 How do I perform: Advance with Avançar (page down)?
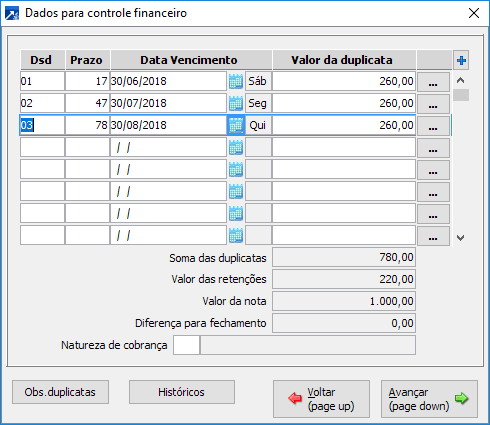point(429,399)
